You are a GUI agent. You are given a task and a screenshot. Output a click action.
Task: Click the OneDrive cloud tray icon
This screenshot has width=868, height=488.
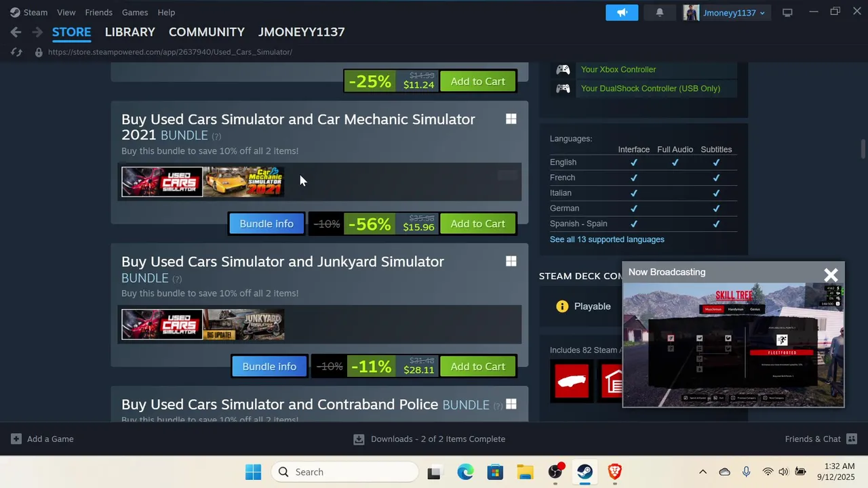(724, 472)
